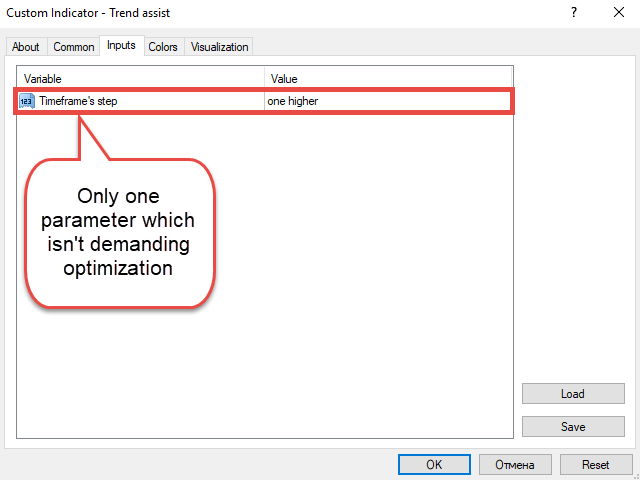Click the integer type icon beside Timeframe's step
This screenshot has width=640, height=480.
27,101
